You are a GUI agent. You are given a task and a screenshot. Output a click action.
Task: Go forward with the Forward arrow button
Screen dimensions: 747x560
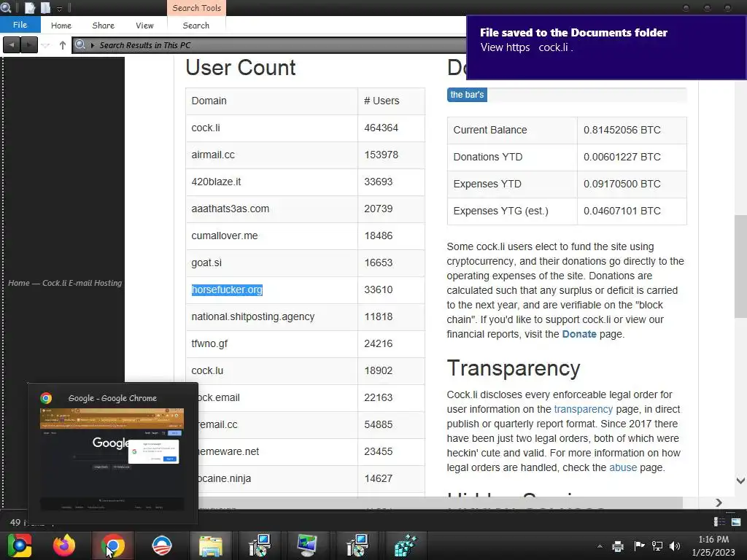[28, 44]
